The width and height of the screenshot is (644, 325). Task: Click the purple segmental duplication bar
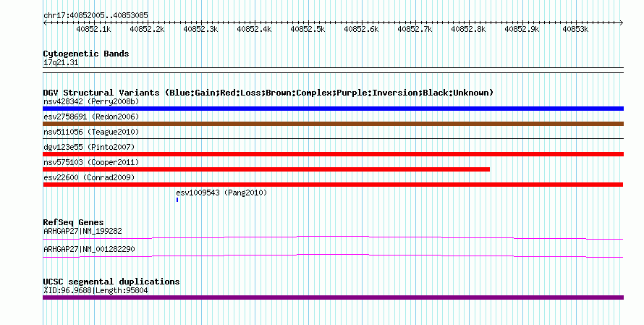333,298
